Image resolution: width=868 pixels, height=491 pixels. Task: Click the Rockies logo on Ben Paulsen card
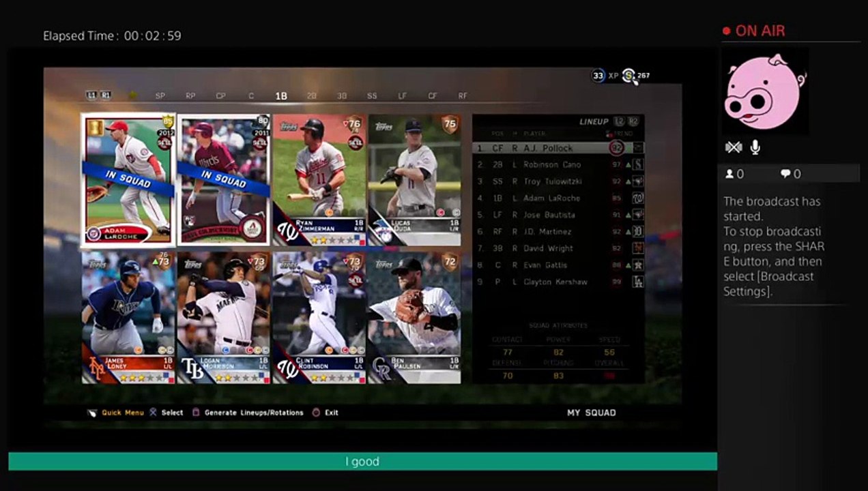tap(383, 370)
